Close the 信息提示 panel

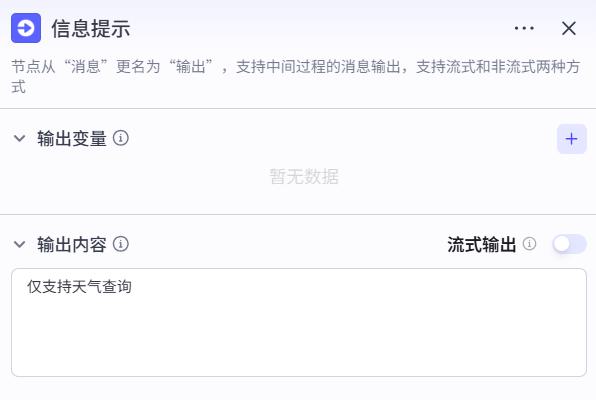point(569,28)
